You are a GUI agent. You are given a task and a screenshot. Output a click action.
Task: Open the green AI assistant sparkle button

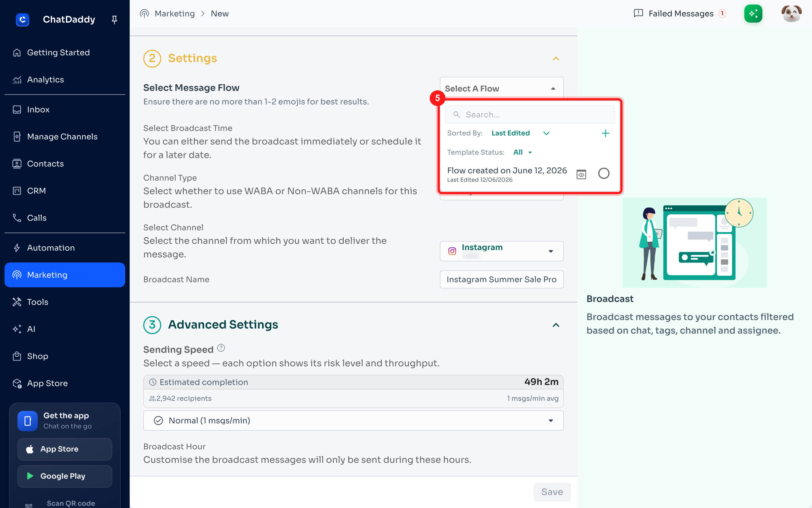coord(753,14)
